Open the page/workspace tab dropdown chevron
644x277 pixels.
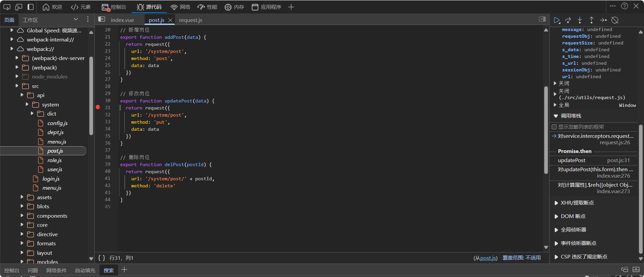tap(76, 20)
